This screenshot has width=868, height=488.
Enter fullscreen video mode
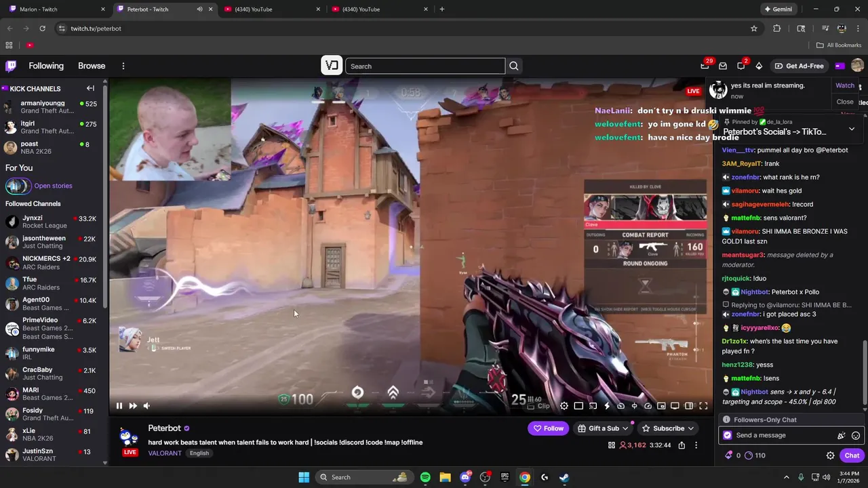[703, 406]
